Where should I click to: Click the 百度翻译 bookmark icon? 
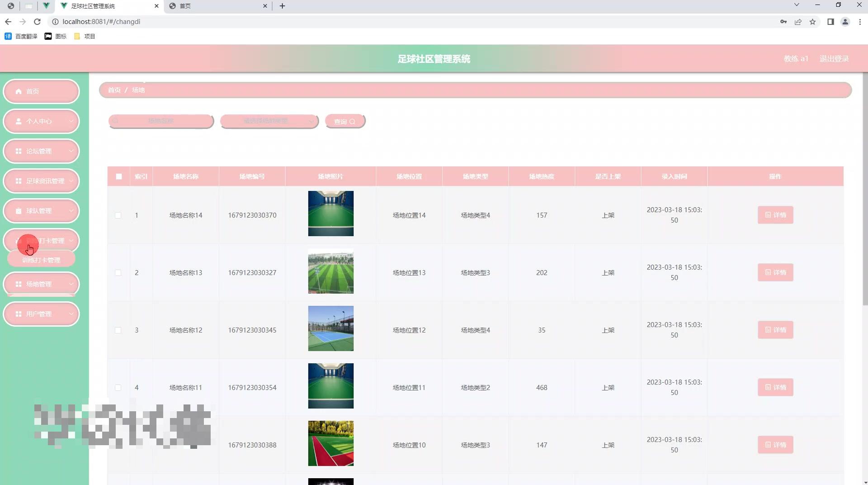(x=8, y=36)
